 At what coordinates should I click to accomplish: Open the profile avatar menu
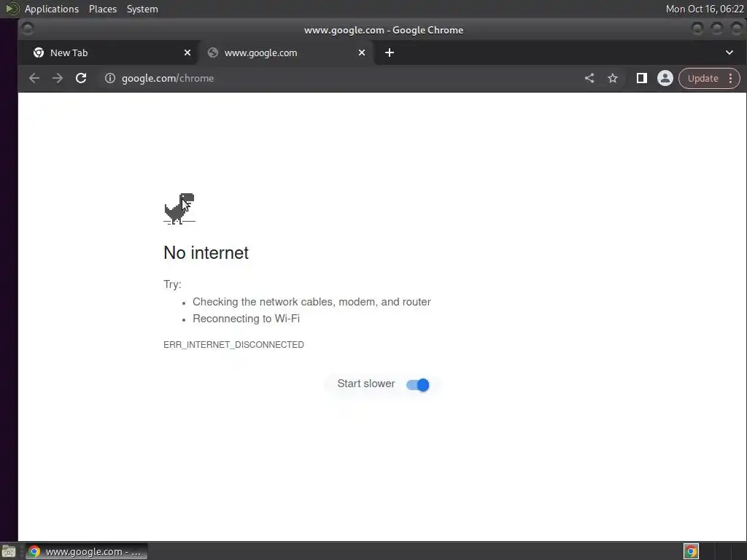coord(665,78)
